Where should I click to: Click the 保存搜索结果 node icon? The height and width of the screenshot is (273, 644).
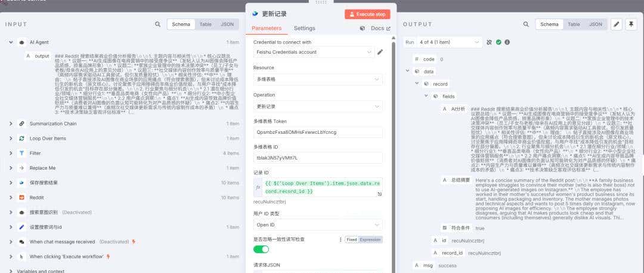pos(22,183)
